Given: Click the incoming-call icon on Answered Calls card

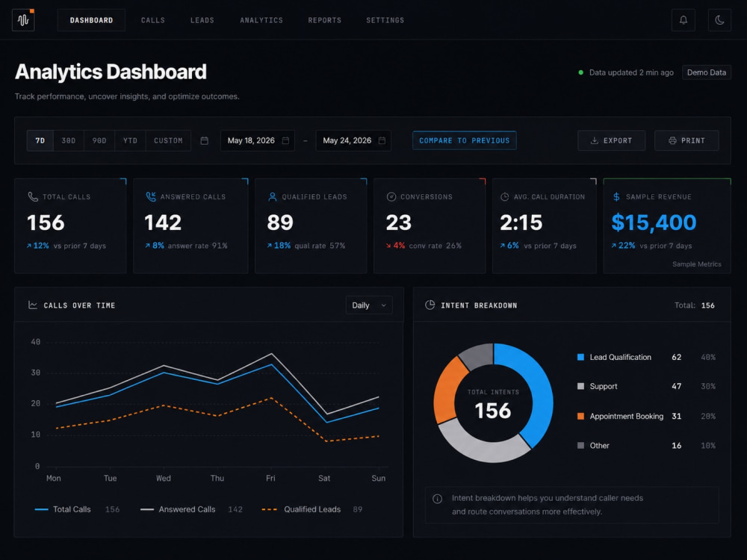Looking at the screenshot, I should pos(151,196).
